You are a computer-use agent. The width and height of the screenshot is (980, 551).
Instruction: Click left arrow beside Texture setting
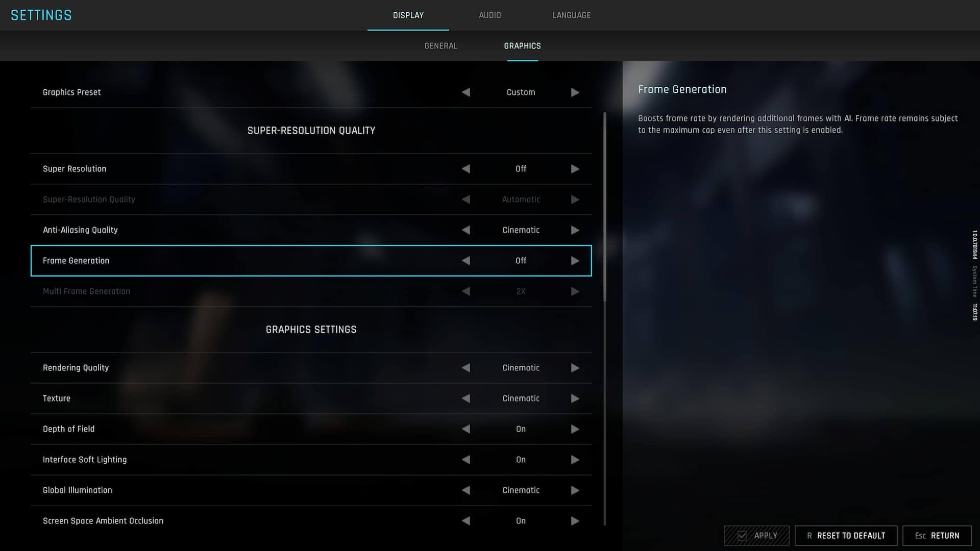[x=466, y=398]
